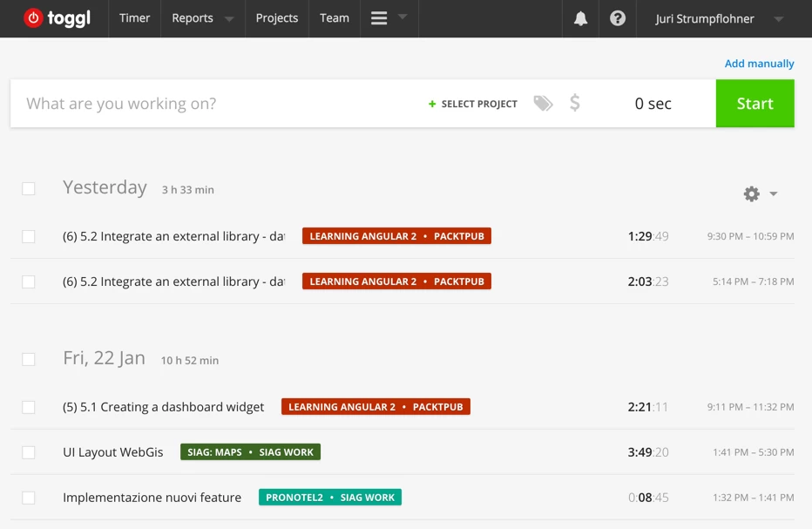
Task: Go to Projects page
Action: pyautogui.click(x=276, y=18)
